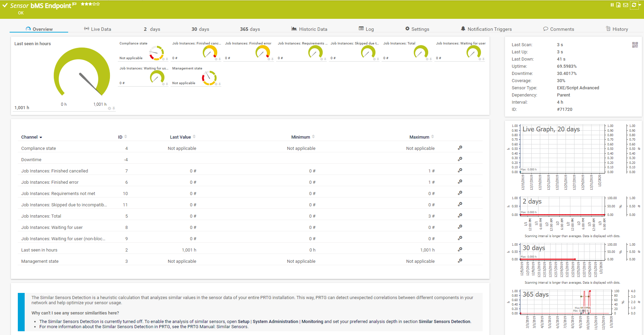Open channel settings gear for Last seen in hours row
The height and width of the screenshot is (335, 644).
click(460, 249)
